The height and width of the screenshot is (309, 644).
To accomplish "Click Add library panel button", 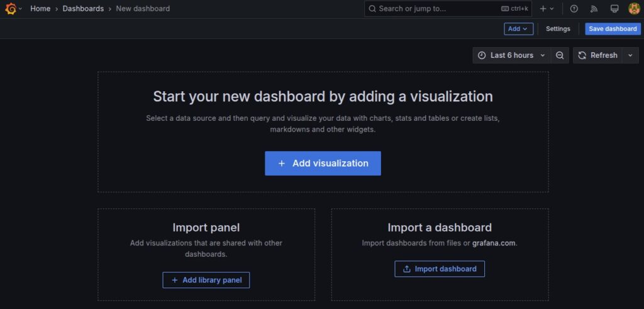I will 206,280.
